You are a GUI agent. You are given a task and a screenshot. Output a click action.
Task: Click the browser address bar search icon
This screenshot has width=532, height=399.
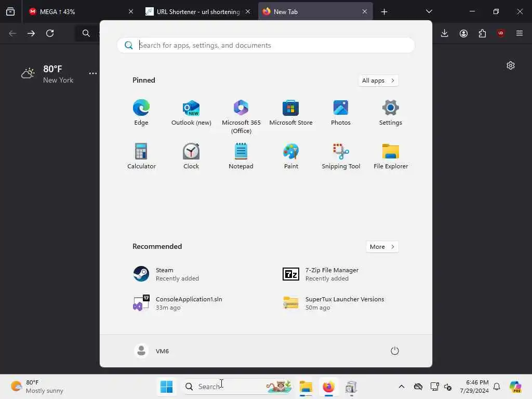pos(86,33)
